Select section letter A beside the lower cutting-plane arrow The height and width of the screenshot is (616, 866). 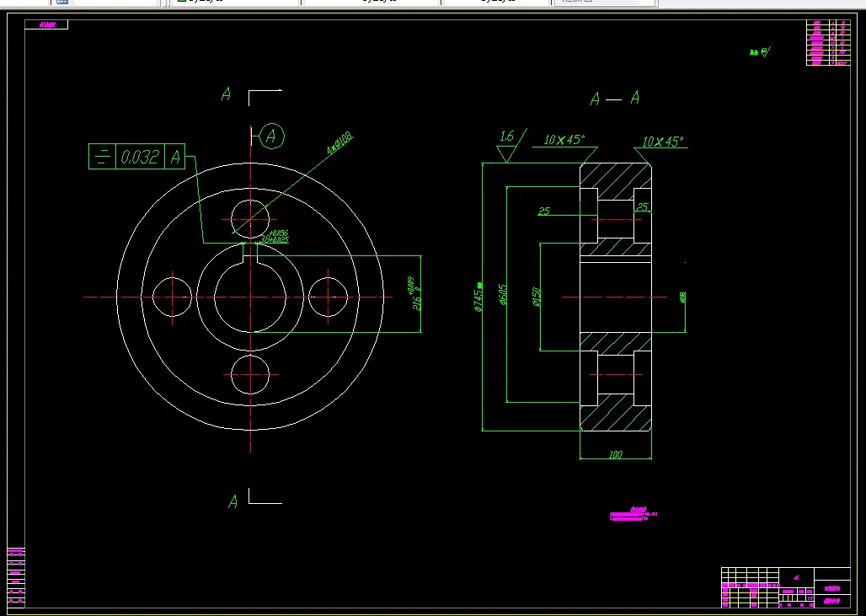233,501
